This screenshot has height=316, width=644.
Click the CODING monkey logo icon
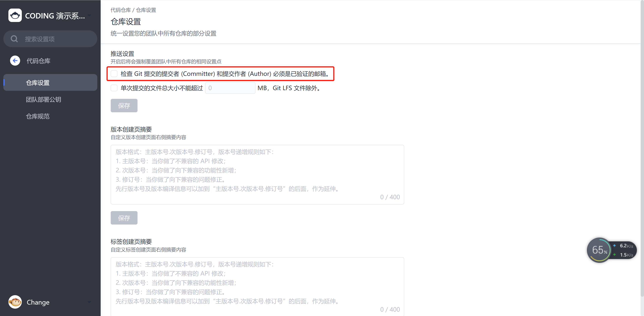tap(15, 15)
